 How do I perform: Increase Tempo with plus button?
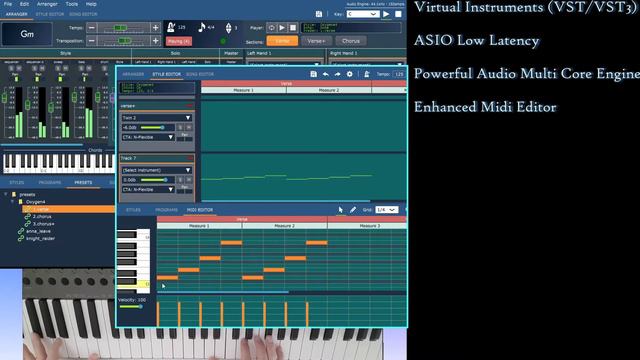coord(156,28)
